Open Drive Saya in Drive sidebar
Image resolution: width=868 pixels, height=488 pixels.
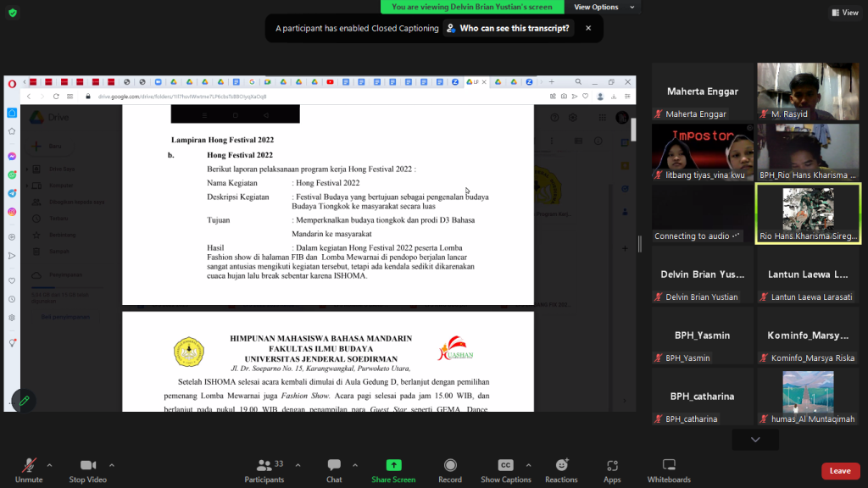point(61,169)
